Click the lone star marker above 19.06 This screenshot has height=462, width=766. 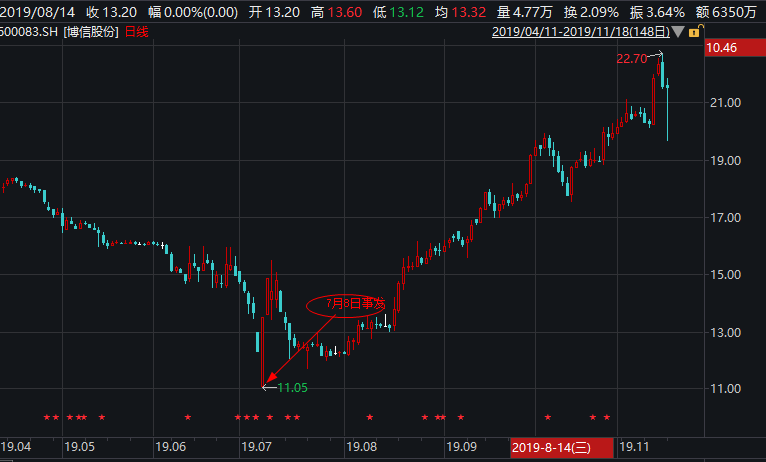187,417
